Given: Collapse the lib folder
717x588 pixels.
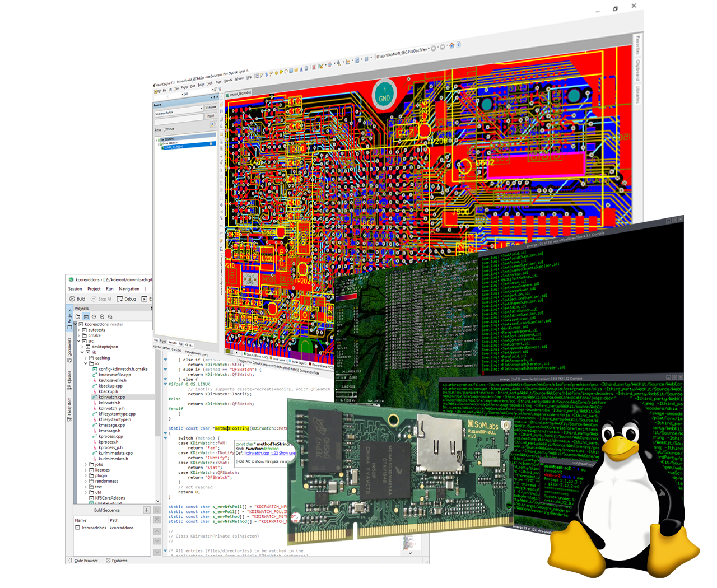Looking at the screenshot, I should (x=82, y=352).
